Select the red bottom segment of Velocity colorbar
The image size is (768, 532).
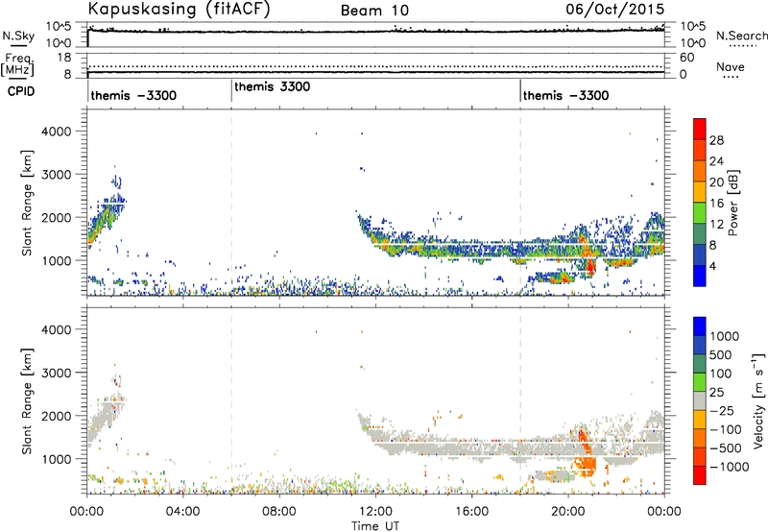coord(700,475)
